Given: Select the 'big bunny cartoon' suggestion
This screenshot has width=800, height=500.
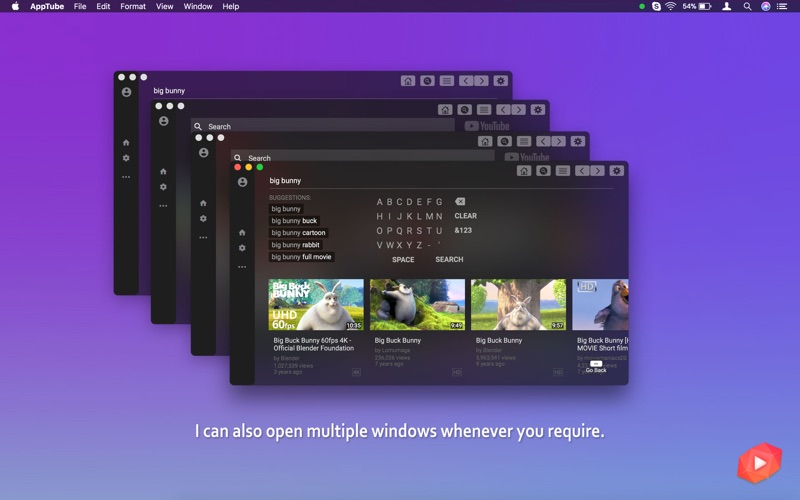Looking at the screenshot, I should coord(298,233).
